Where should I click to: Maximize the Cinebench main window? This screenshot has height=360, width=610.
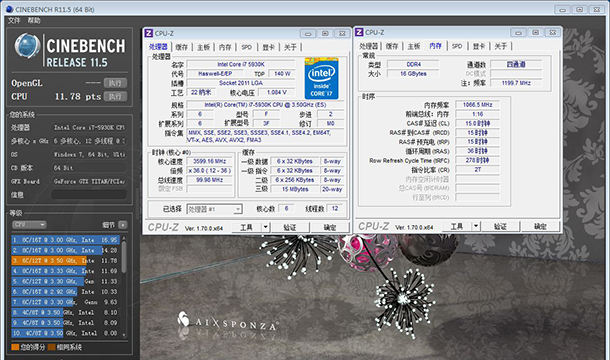(x=579, y=9)
